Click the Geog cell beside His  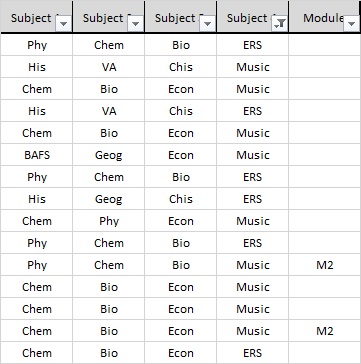point(109,199)
